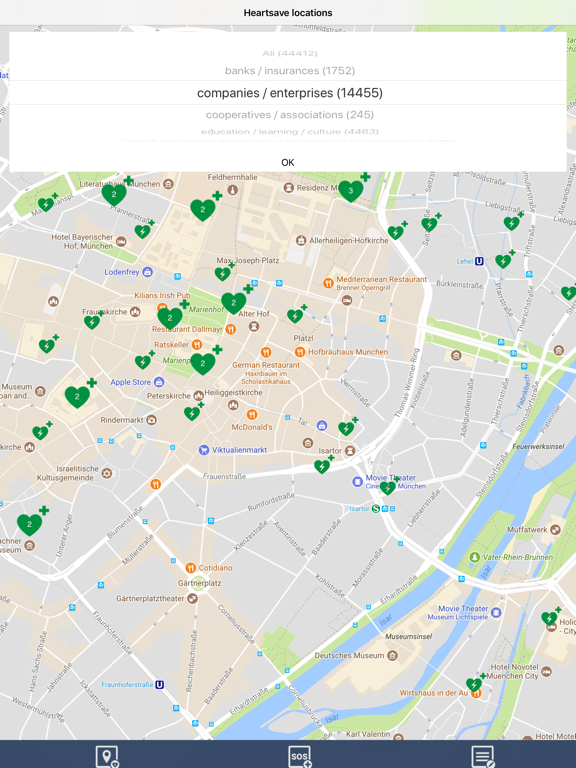Click the 'Heartsave locations' title
The image size is (576, 768).
point(288,13)
